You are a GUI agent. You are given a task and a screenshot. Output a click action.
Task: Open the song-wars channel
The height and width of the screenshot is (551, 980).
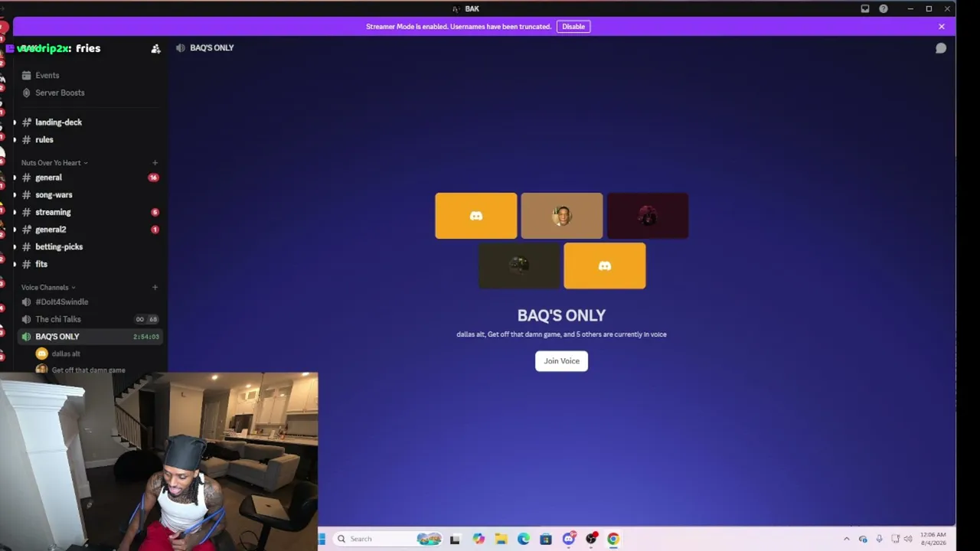[89, 195]
